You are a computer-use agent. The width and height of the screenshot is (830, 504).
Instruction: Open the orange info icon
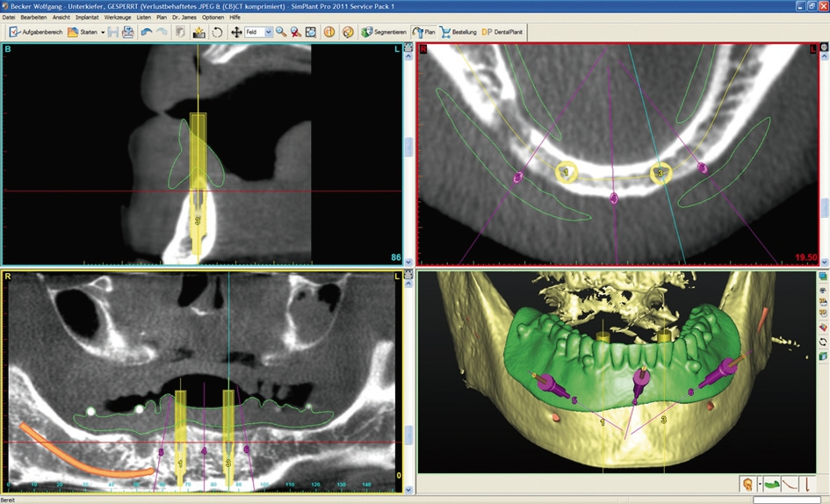[329, 32]
